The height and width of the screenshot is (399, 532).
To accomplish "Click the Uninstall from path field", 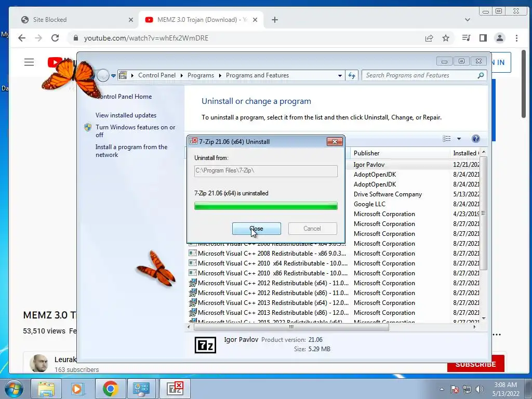I will (x=265, y=170).
